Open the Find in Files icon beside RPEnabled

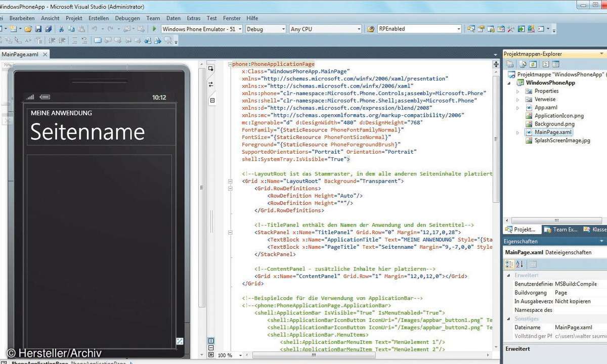371,29
